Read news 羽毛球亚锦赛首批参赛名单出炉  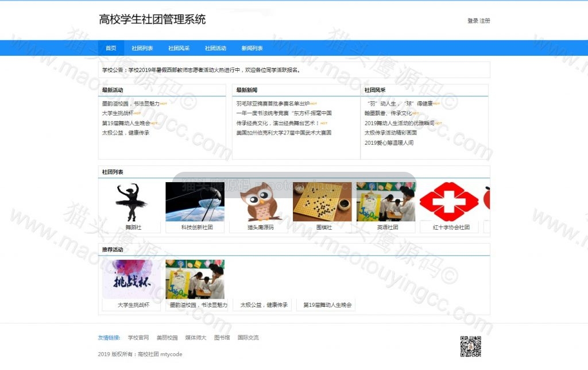pos(273,103)
